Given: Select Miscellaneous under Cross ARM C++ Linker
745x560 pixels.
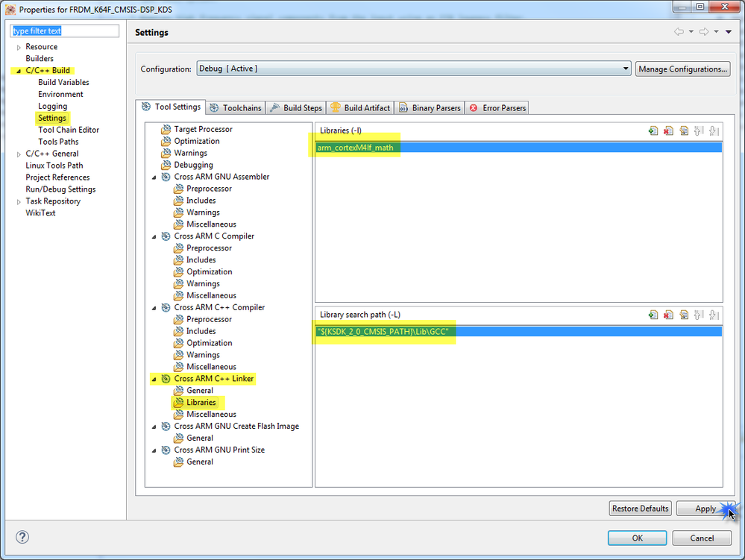Looking at the screenshot, I should 211,414.
